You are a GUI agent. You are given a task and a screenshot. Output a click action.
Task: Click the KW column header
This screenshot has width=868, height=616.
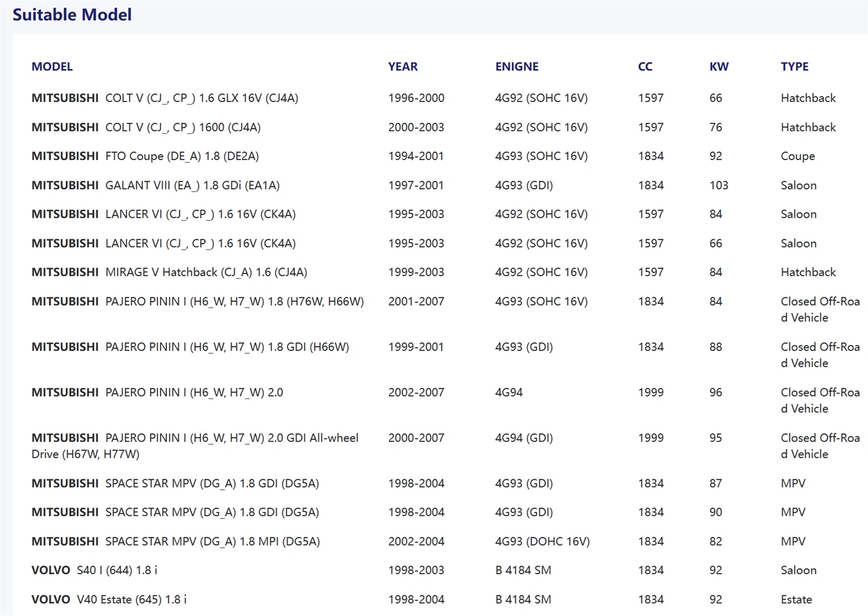point(719,67)
